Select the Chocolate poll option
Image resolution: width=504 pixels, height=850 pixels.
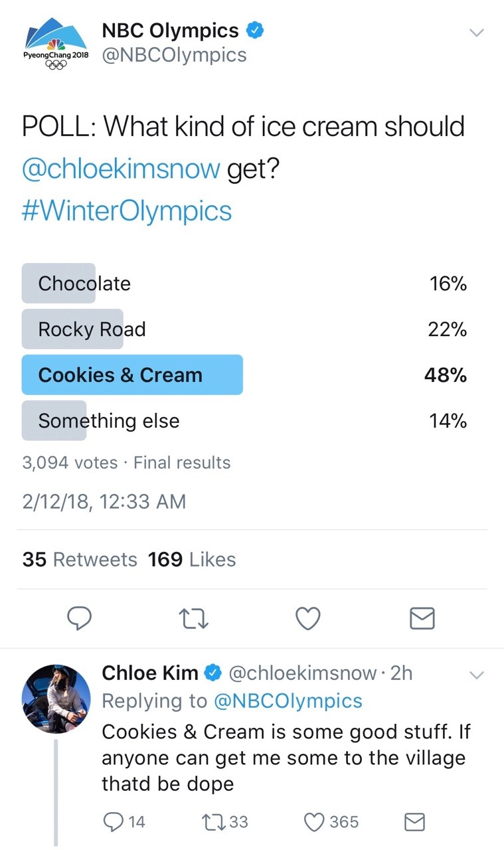click(x=84, y=284)
